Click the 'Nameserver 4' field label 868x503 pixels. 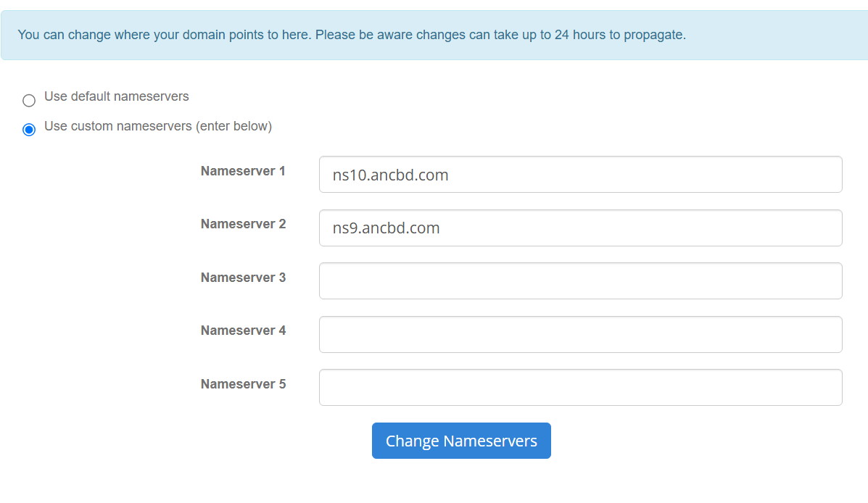point(243,331)
